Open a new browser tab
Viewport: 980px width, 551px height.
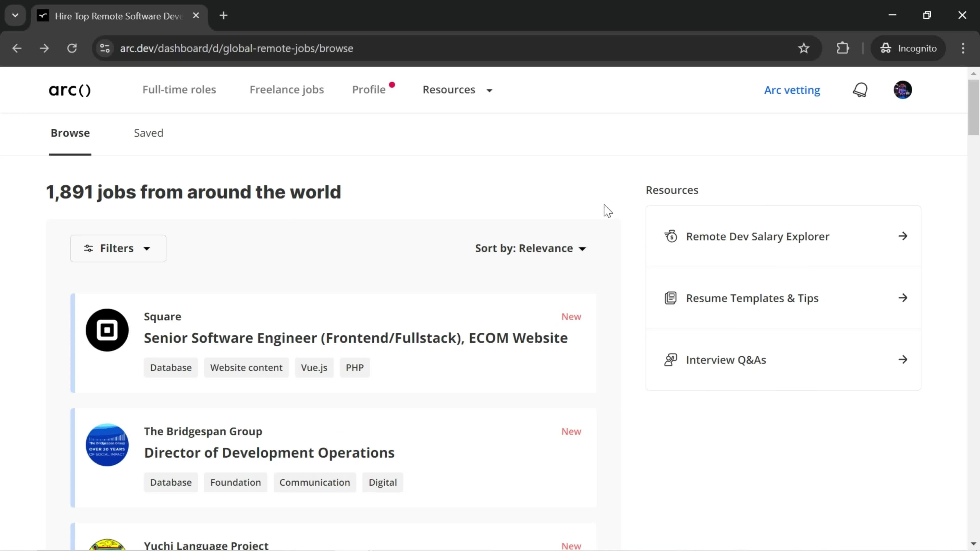click(224, 16)
